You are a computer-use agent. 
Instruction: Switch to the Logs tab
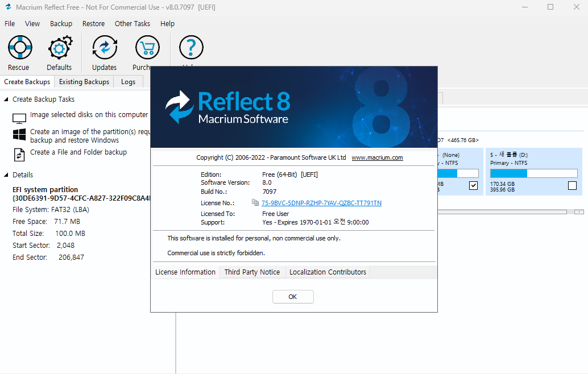[129, 82]
